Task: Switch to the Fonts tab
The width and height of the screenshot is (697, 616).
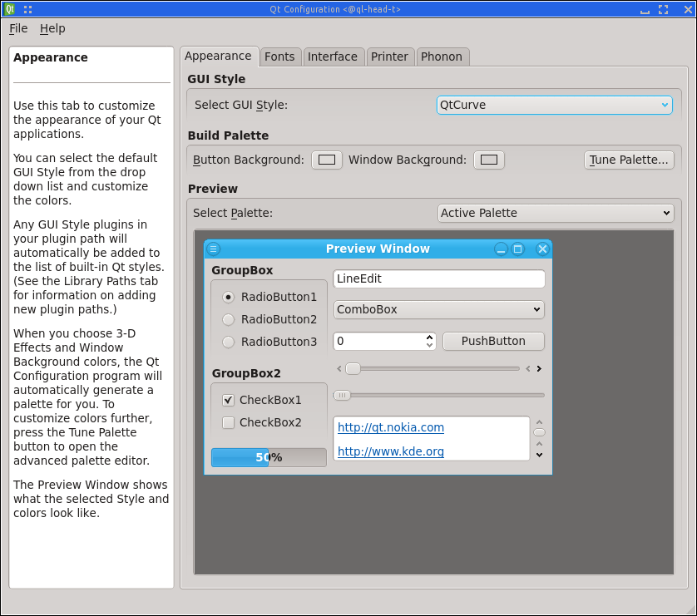Action: coord(279,57)
